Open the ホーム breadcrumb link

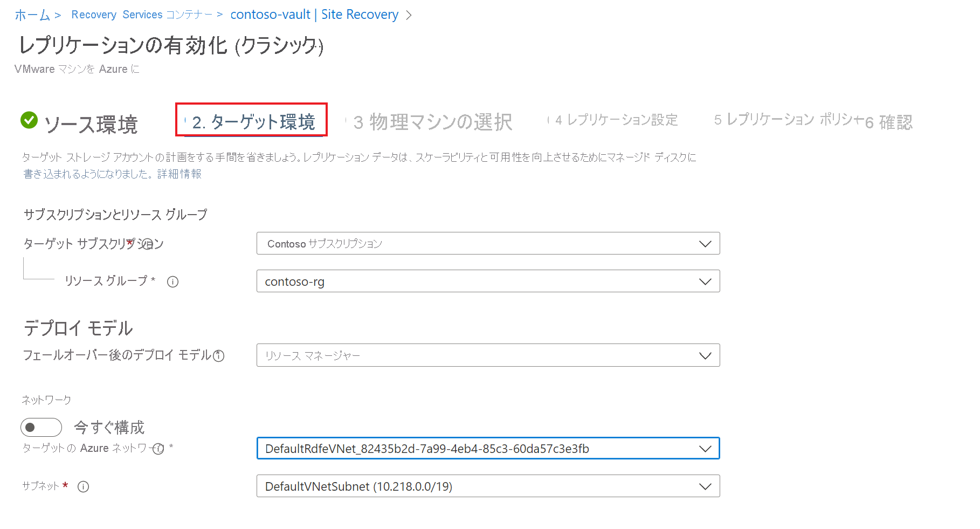(x=32, y=15)
